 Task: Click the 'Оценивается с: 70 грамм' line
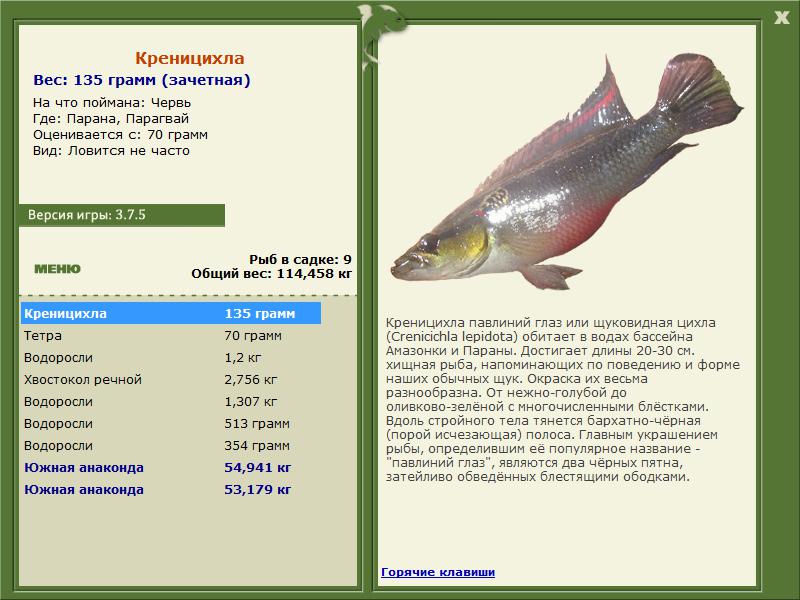click(x=120, y=135)
